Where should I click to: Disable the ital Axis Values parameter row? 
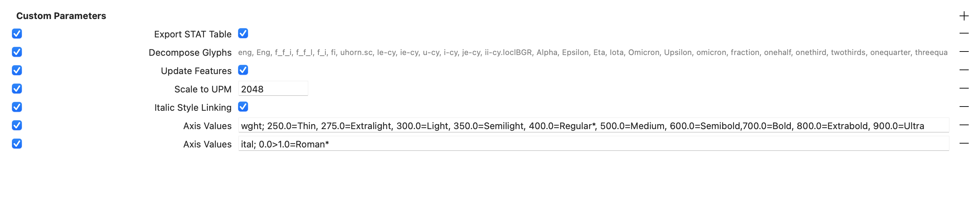point(17,144)
